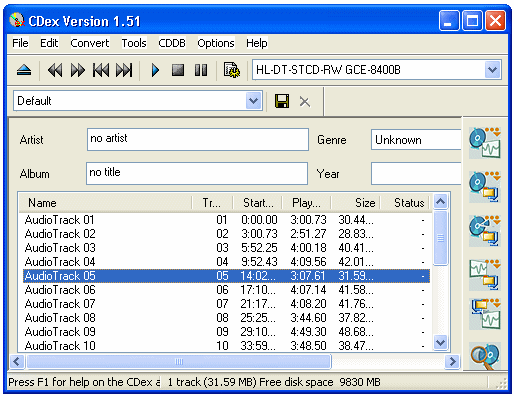The height and width of the screenshot is (396, 514).
Task: Save the profile with the floppy disk icon
Action: coord(282,101)
